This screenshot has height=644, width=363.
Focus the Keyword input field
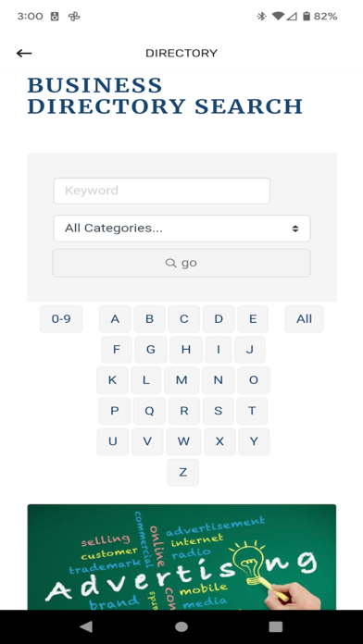point(161,191)
